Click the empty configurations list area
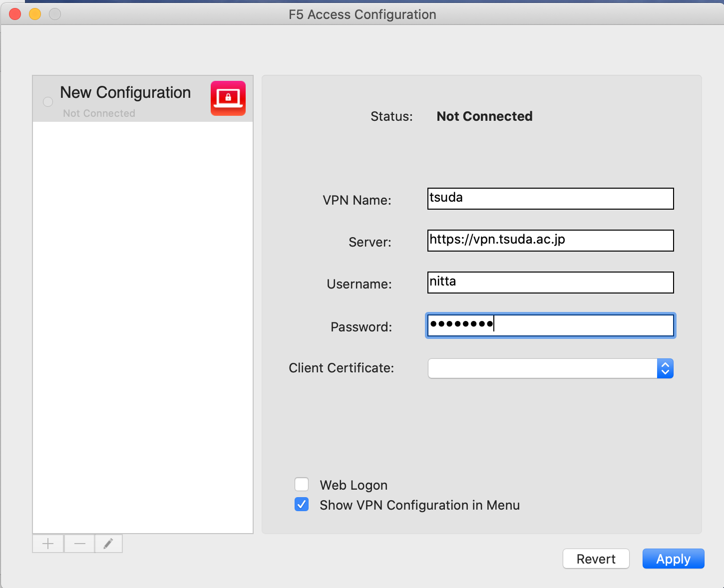 (x=143, y=324)
